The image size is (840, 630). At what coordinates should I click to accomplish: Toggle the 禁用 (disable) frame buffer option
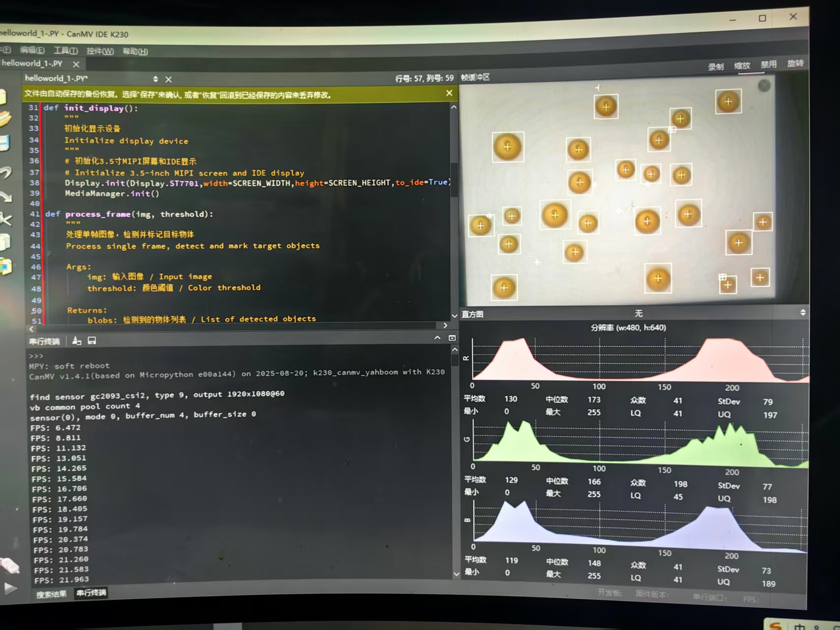point(768,65)
